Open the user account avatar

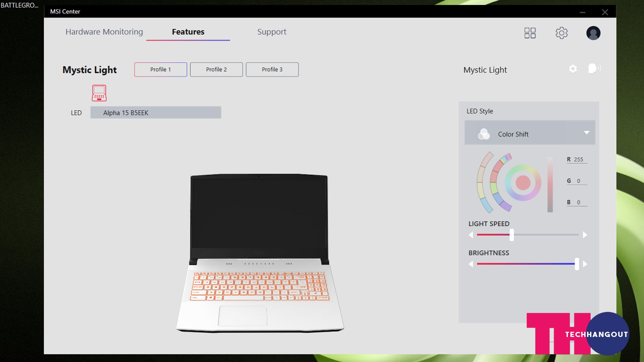pos(593,33)
